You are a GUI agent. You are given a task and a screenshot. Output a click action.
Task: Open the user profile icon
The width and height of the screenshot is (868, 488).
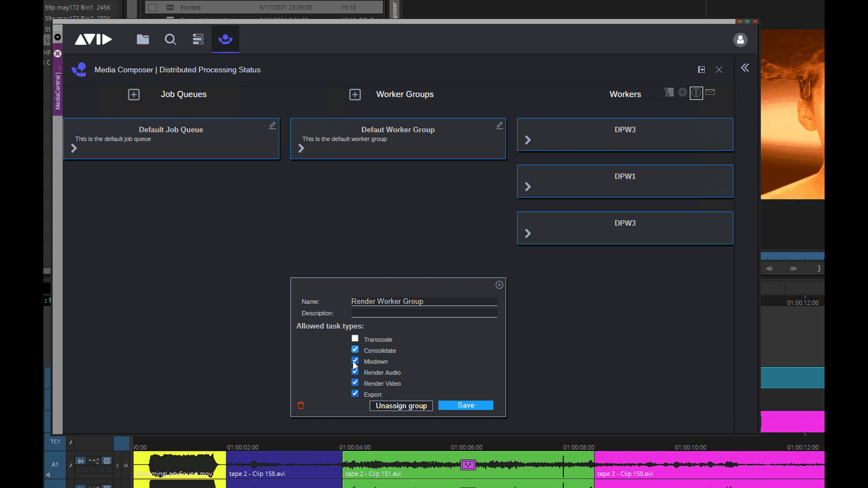[740, 40]
